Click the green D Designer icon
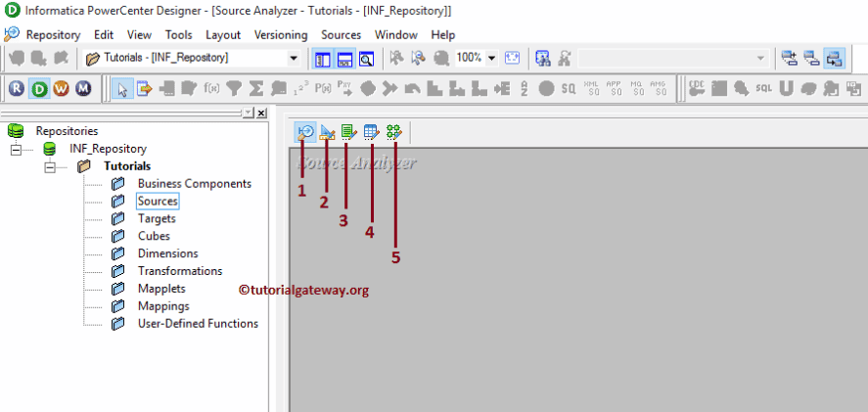This screenshot has width=868, height=412. [39, 88]
